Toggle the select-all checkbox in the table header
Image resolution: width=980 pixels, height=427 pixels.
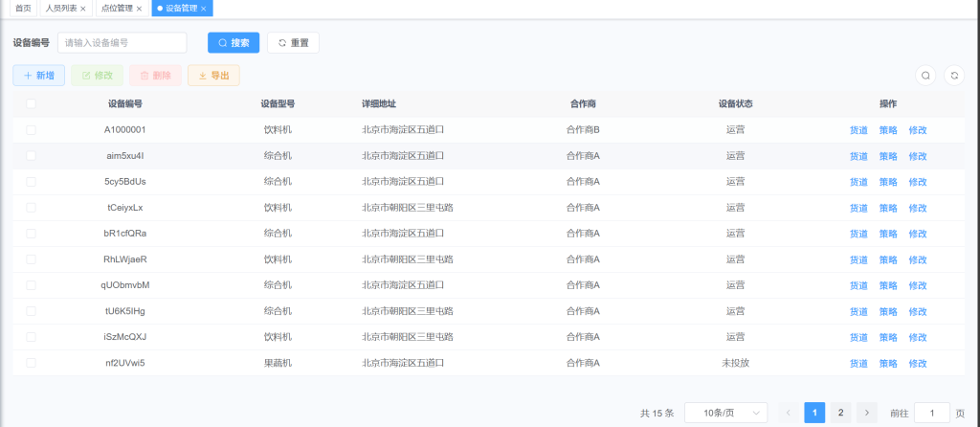point(32,104)
